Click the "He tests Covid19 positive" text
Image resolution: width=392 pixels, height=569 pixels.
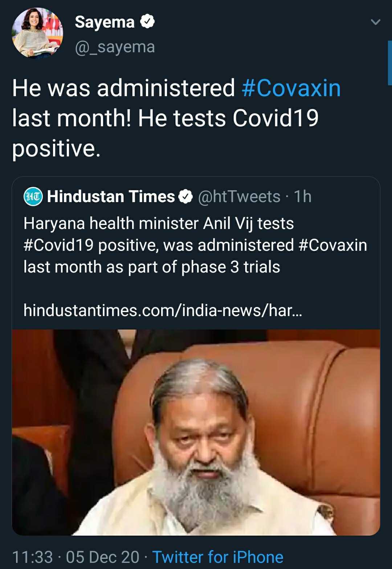coord(228,119)
